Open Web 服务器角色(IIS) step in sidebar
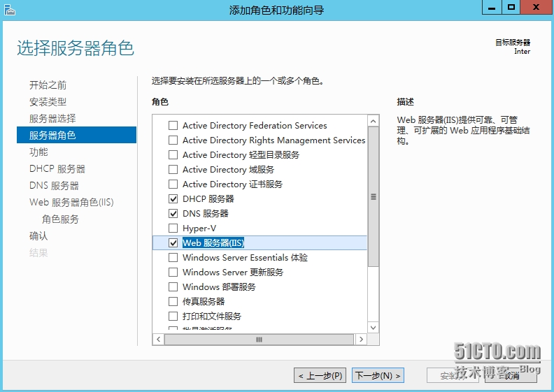Viewport: 554px width, 392px height. point(71,202)
